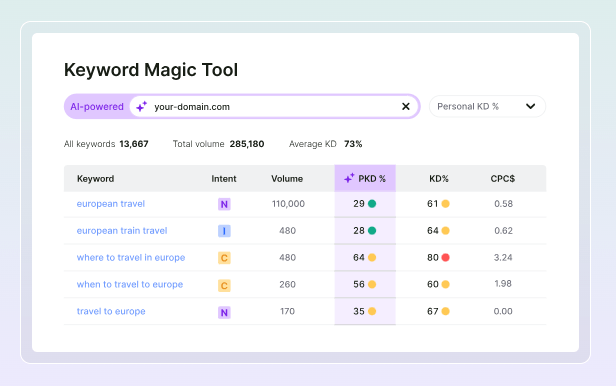Image resolution: width=616 pixels, height=386 pixels.
Task: Click volume value 260
Action: click(288, 284)
